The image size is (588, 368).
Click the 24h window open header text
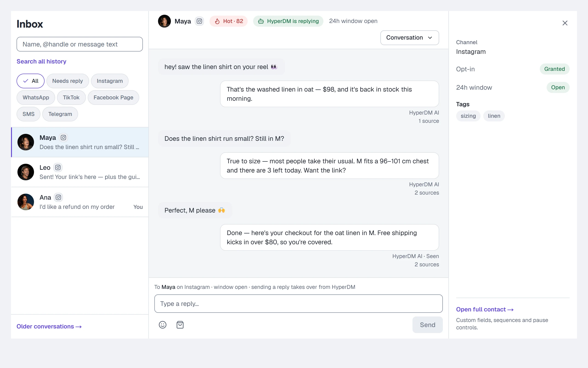(353, 21)
